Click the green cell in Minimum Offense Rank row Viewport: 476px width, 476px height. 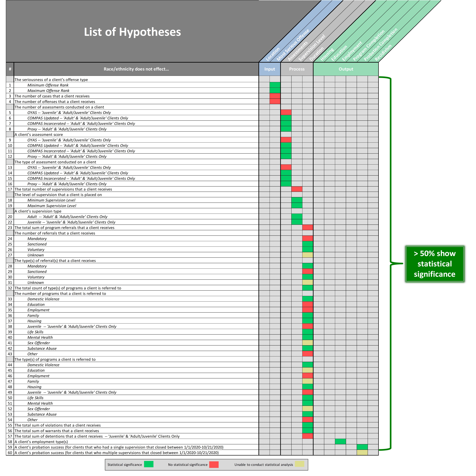275,85
